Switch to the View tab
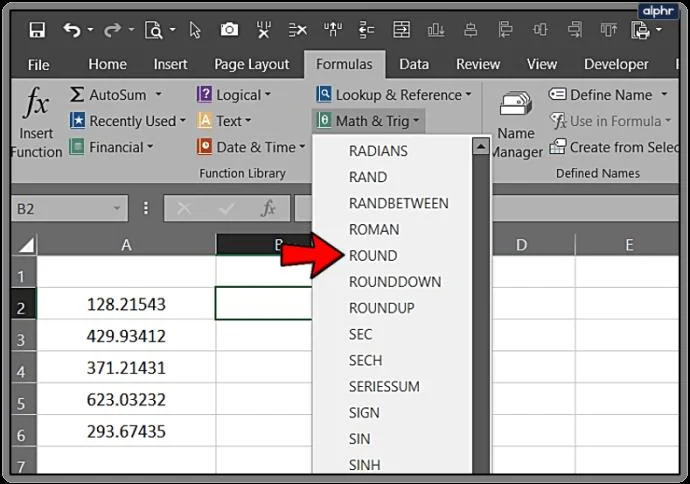The width and height of the screenshot is (690, 484). tap(542, 64)
